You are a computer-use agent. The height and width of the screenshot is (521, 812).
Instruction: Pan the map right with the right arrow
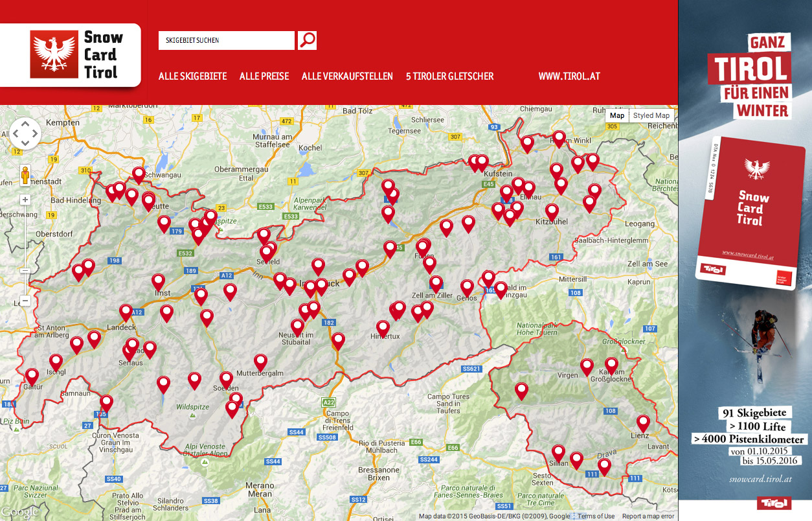tap(36, 133)
